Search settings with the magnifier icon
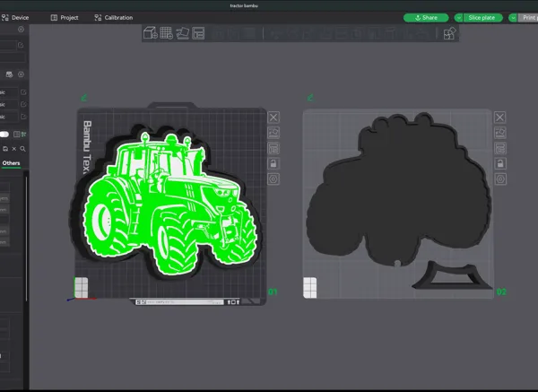The width and height of the screenshot is (538, 392). pyautogui.click(x=22, y=149)
